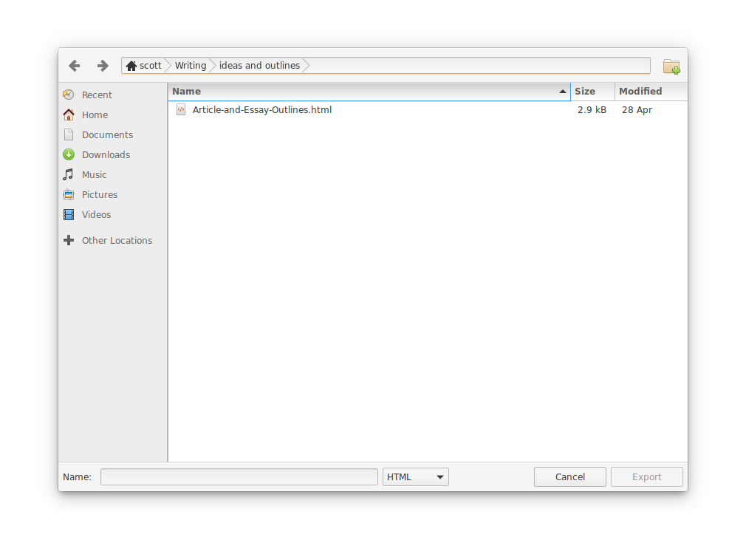Screen dimensions: 746x560
Task: Navigate to Writing path segment
Action: pos(190,66)
